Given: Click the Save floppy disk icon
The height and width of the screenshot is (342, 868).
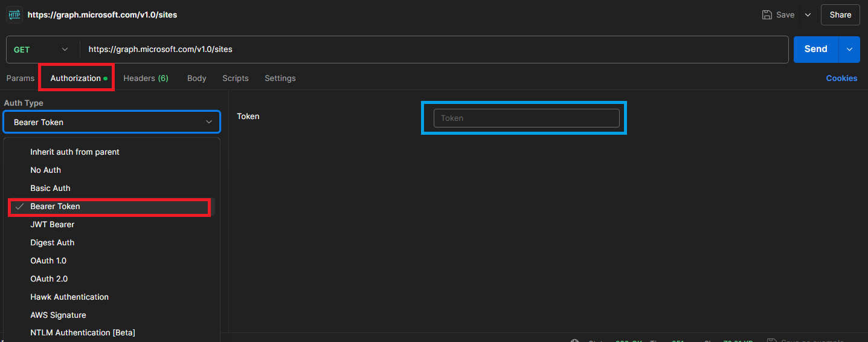Looking at the screenshot, I should (767, 15).
